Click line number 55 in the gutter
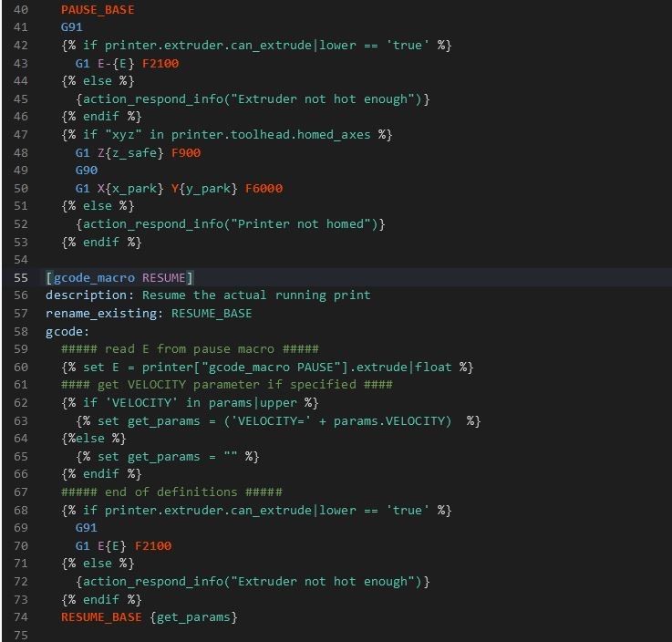Viewport: 672px width, 642px height. click(21, 278)
